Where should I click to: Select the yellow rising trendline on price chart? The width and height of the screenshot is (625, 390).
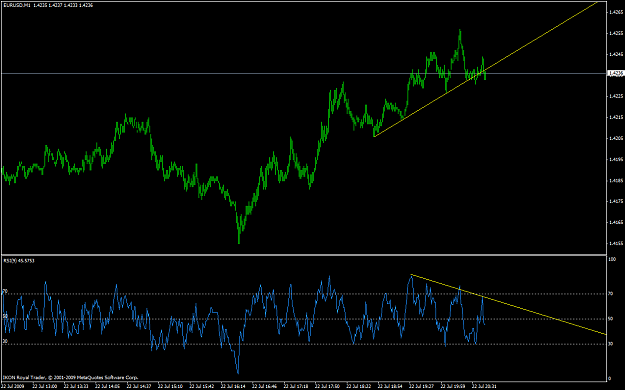(485, 70)
